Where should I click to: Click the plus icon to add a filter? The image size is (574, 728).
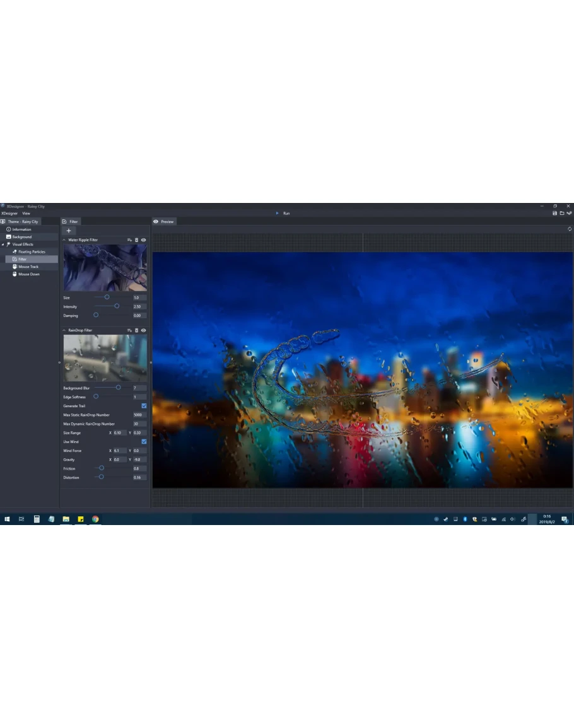click(69, 231)
